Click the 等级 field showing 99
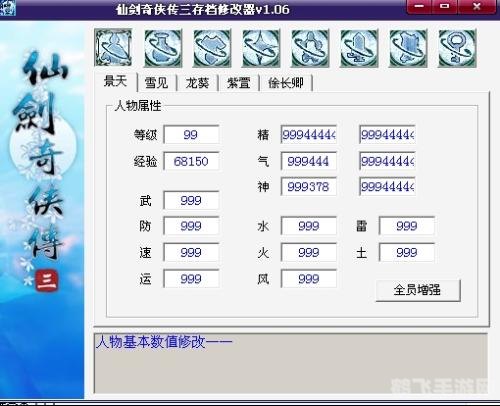Screen dimensions: 500x406 191,135
